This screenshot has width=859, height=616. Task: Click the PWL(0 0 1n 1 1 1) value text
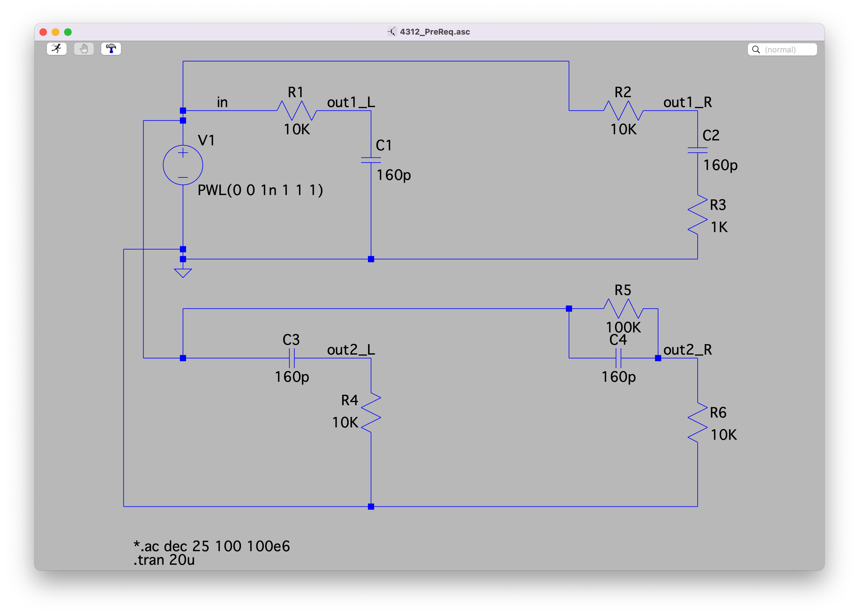tap(261, 190)
